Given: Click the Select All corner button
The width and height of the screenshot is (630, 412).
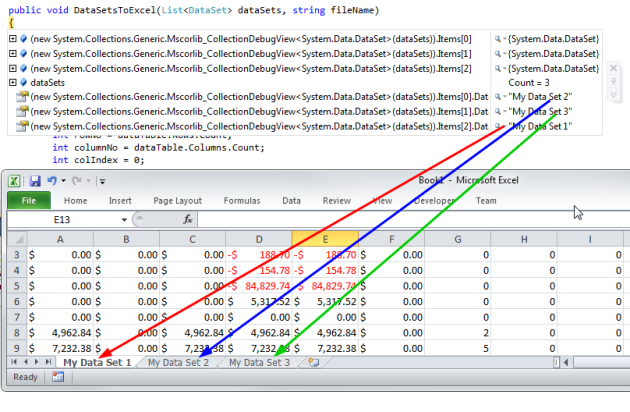Looking at the screenshot, I should 17,240.
